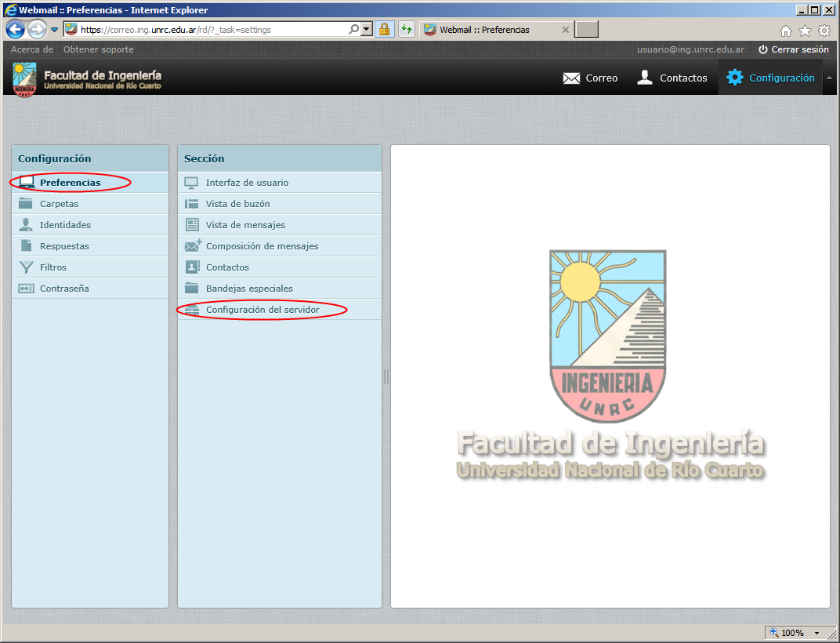Click the Composición de mensajes envelope icon
This screenshot has height=643, width=840.
[x=193, y=245]
